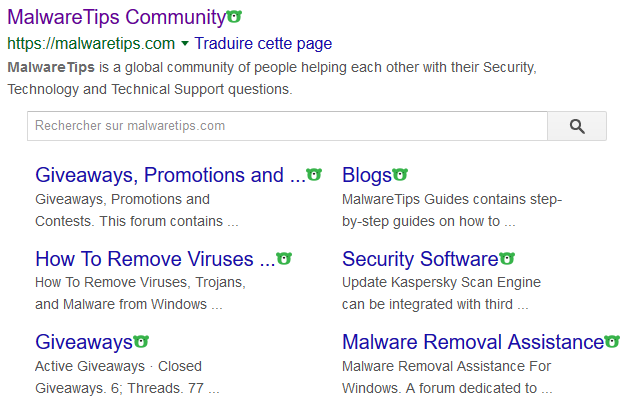The height and width of the screenshot is (419, 637).
Task: Click green badge icon beside MalwareTips Community title
Action: pyautogui.click(x=234, y=17)
